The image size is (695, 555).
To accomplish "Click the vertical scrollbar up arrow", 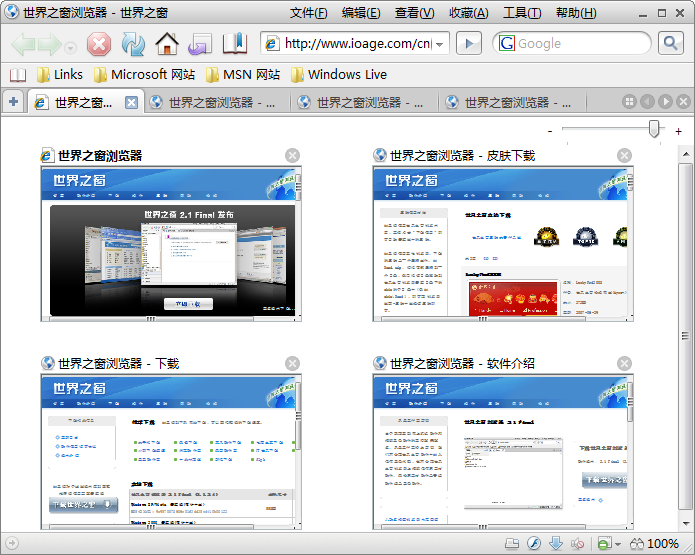I will click(x=686, y=154).
